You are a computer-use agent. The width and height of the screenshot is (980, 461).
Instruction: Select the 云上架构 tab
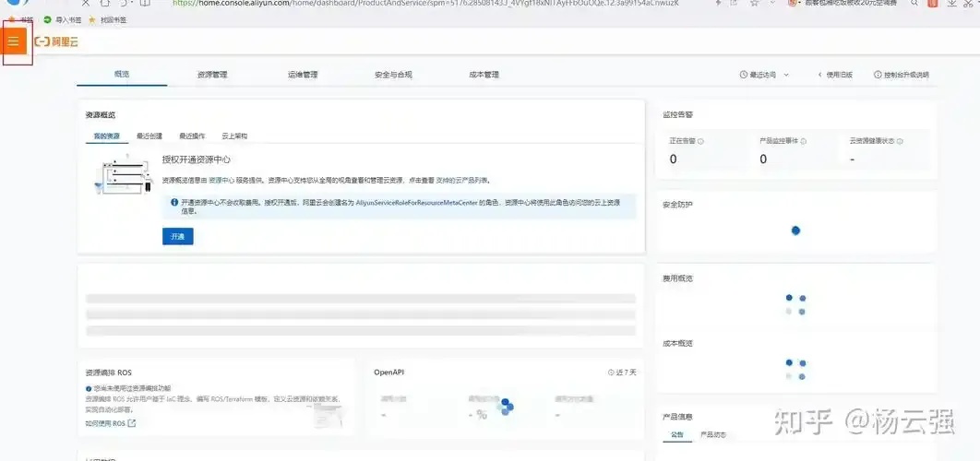[234, 136]
